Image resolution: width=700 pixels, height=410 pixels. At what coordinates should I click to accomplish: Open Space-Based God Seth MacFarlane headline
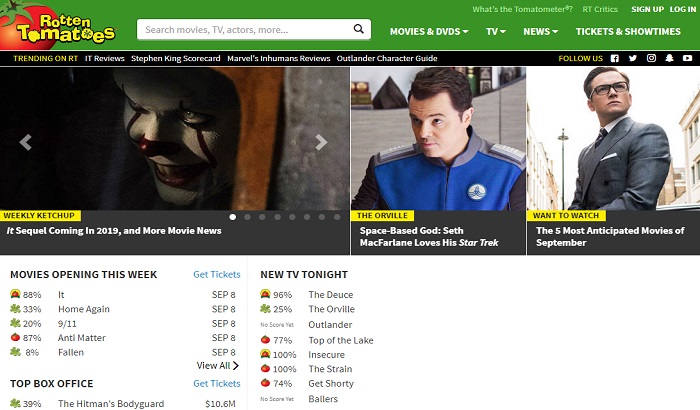[429, 236]
